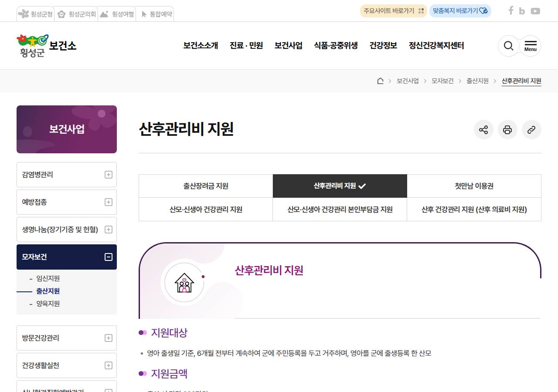This screenshot has width=558, height=392.
Task: Expand the 감염병관리 sidebar menu
Action: coord(67,175)
